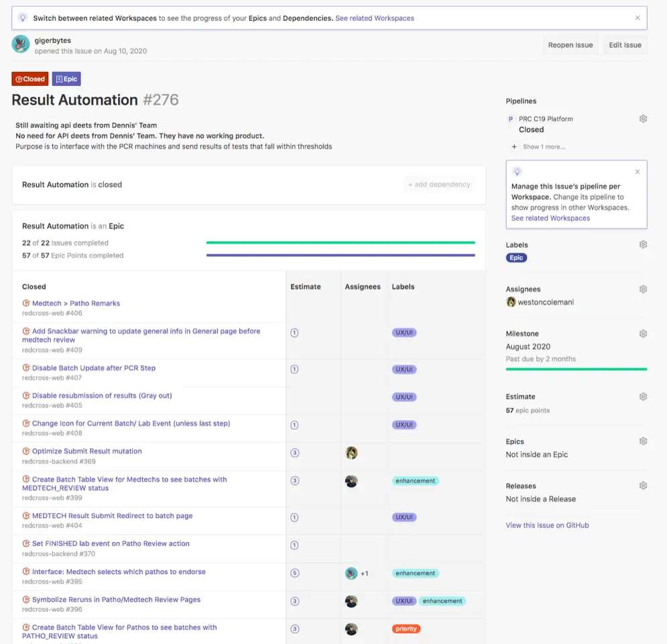Click assignee avatar on Symbolize Reruns row
This screenshot has width=667, height=644.
coord(351,601)
